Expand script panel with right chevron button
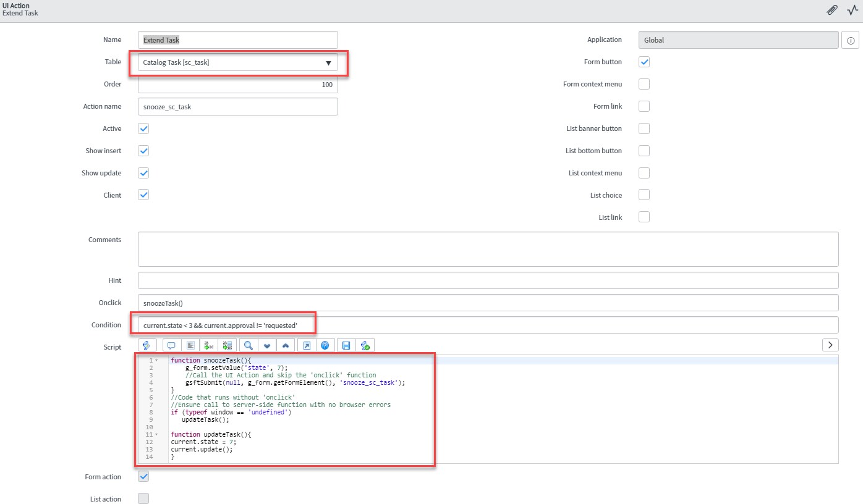 coord(830,345)
